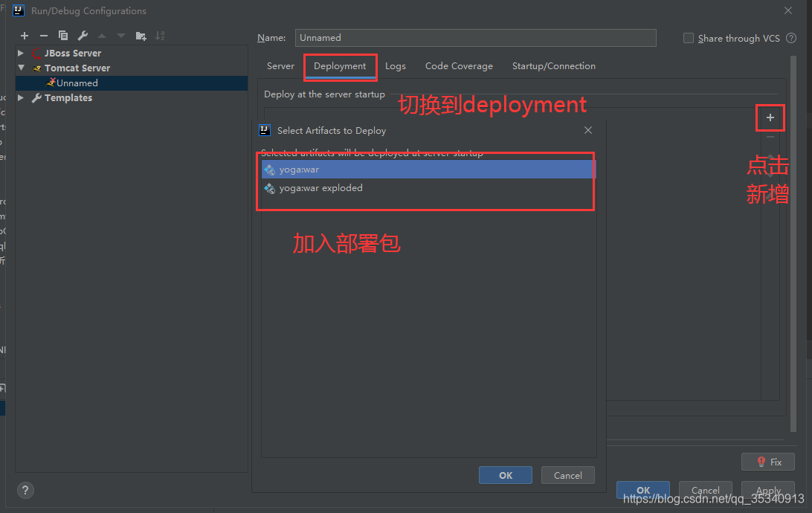Click the Tomcat Server label
812x513 pixels.
tap(77, 68)
